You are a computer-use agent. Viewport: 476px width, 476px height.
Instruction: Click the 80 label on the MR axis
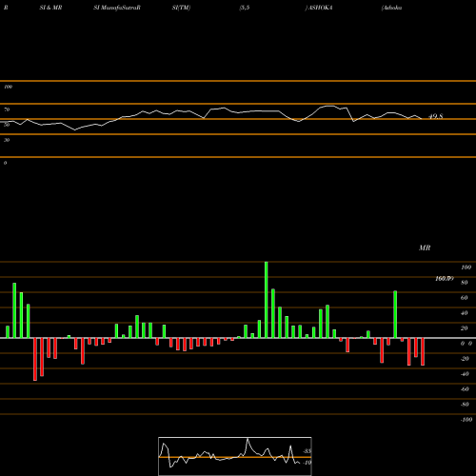[465, 283]
